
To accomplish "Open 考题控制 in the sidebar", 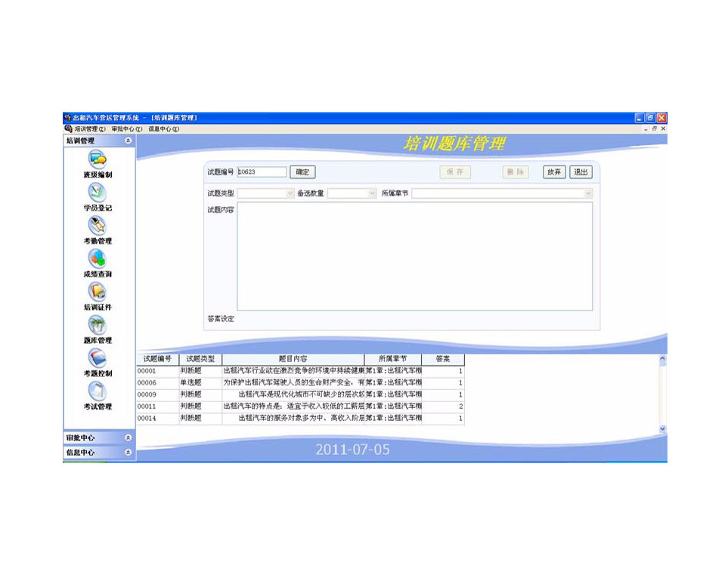I will 98,358.
